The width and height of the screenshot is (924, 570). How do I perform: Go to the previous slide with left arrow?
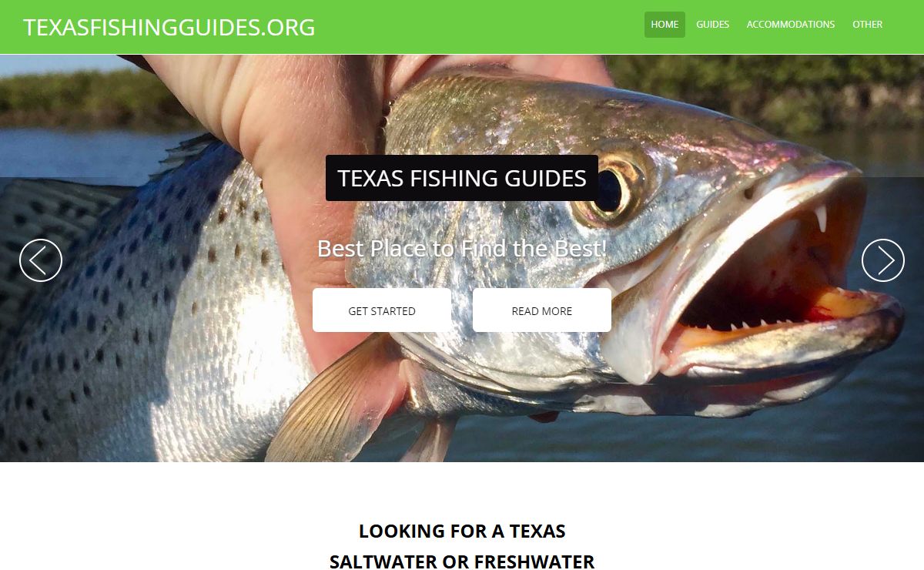coord(41,260)
